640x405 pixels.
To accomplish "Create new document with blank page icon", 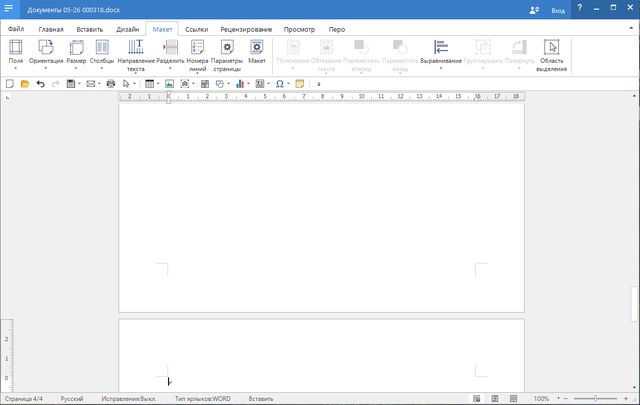I will pyautogui.click(x=10, y=84).
